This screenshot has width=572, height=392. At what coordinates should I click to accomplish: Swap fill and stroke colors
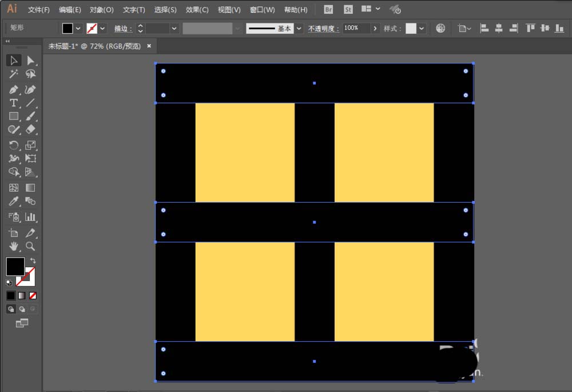point(33,260)
